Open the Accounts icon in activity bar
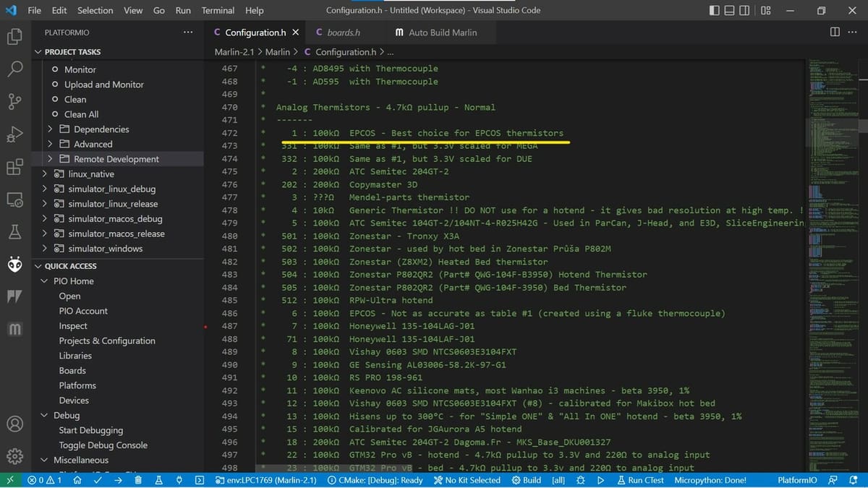The height and width of the screenshot is (488, 868). (x=14, y=424)
